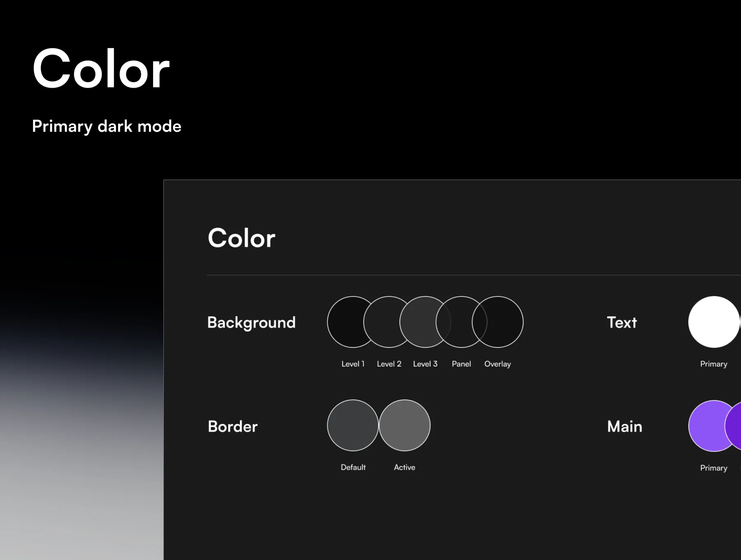
Task: Click the Level 3 label text
Action: point(425,364)
